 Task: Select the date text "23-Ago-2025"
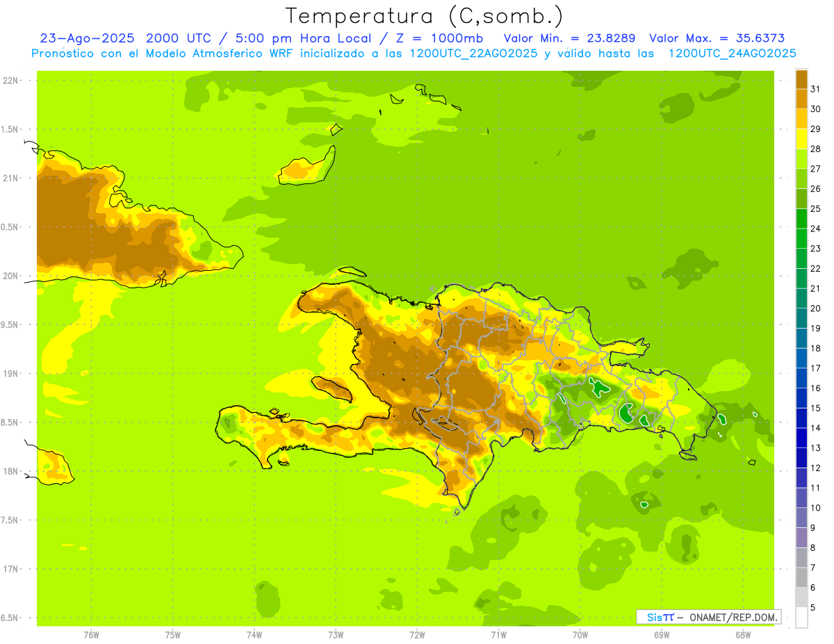pos(87,38)
